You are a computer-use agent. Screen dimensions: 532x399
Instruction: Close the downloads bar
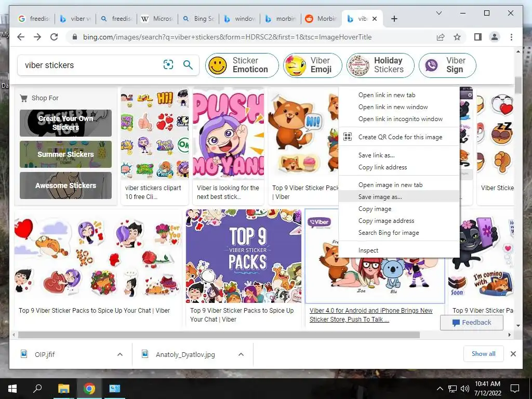513,354
